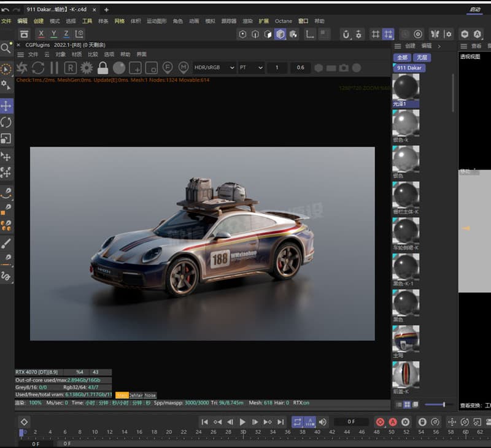Viewport: 491px width, 448px height.
Task: Switch material manager to list view
Action: point(398,405)
